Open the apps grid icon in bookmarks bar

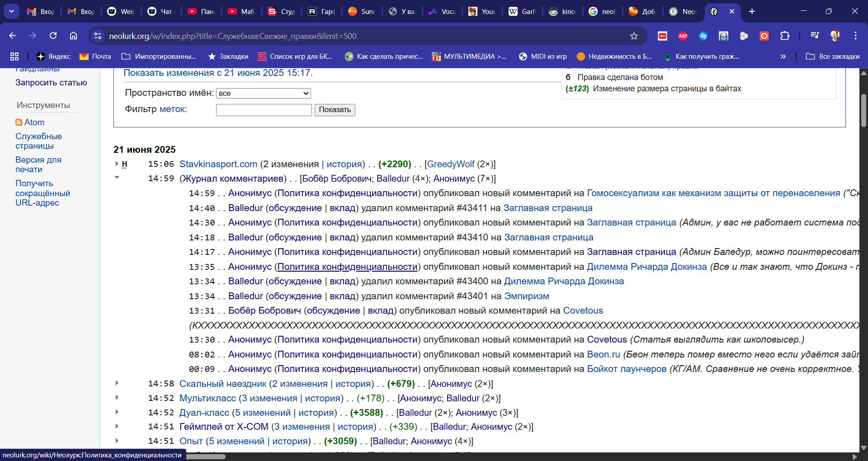coord(14,56)
